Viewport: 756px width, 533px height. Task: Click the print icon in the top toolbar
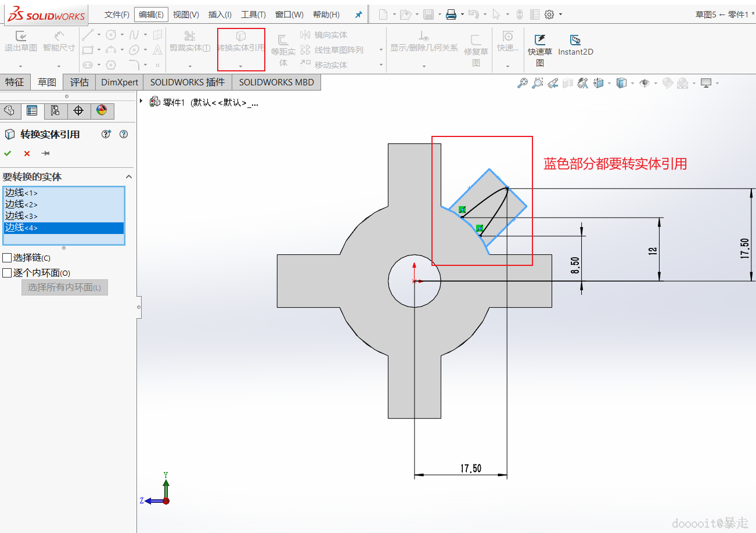coord(451,15)
